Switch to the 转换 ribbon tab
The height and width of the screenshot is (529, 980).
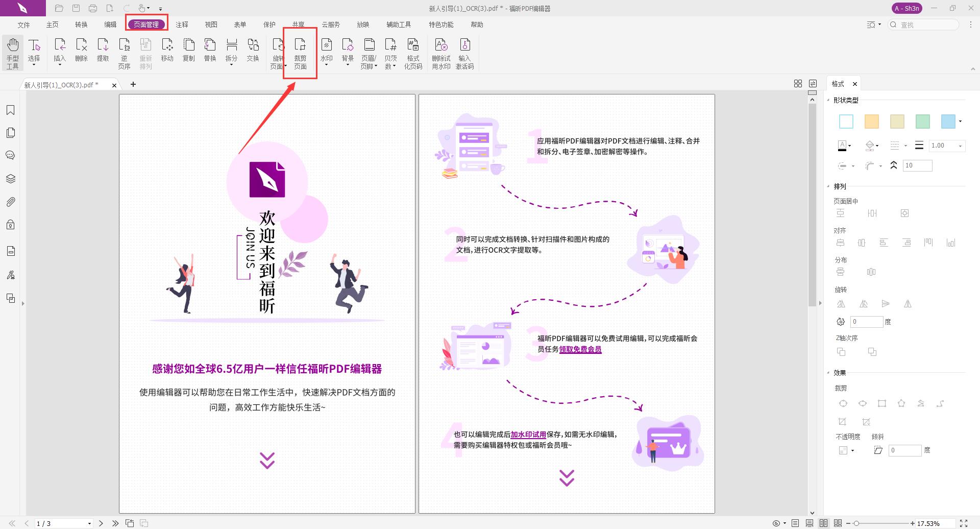click(81, 24)
